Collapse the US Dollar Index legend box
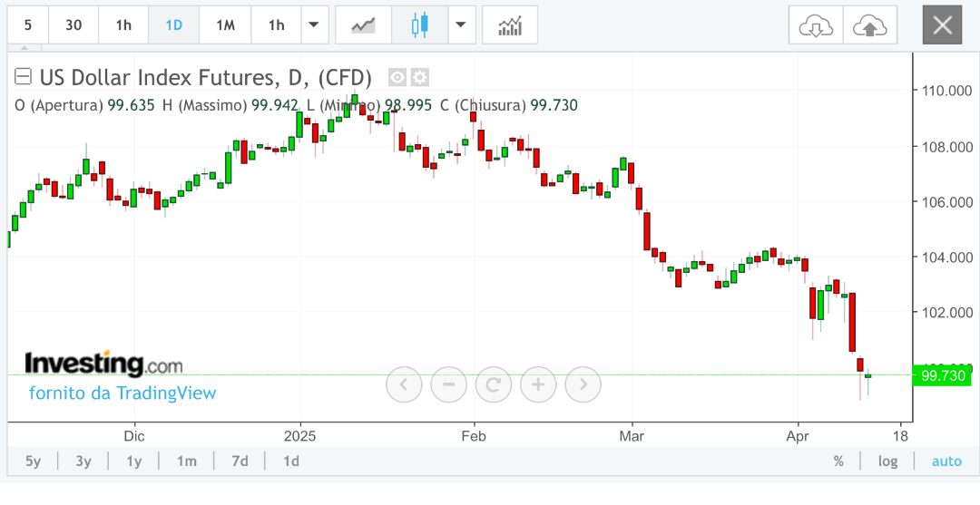 23,77
